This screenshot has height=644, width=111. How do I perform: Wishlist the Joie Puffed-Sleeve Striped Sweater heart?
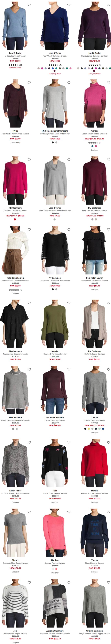point(29,583)
